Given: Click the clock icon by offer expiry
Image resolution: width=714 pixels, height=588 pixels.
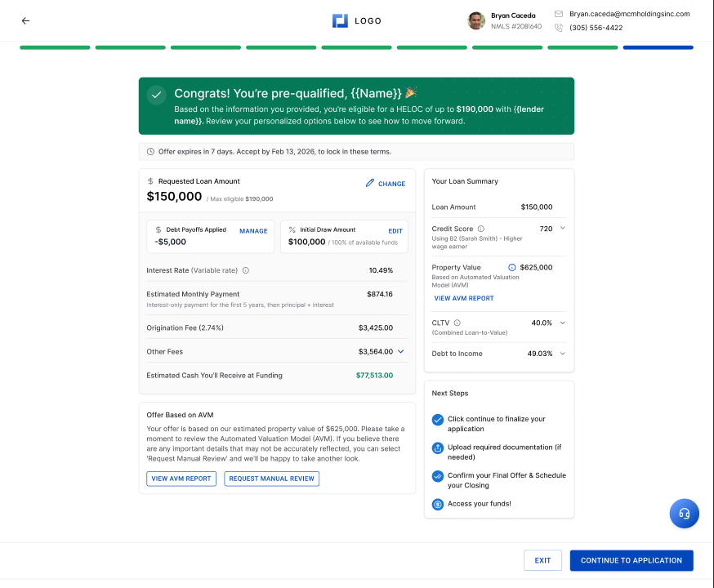Looking at the screenshot, I should 150,152.
